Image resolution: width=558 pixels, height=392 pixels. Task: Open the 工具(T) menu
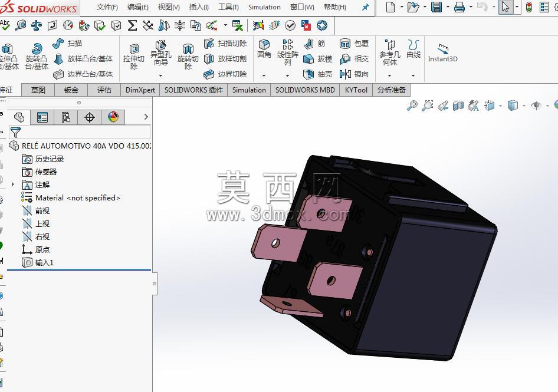click(x=228, y=7)
